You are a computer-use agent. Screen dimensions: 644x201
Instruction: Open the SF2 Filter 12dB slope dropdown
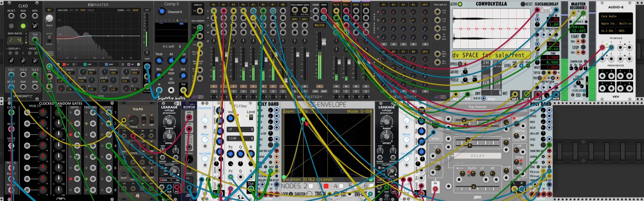(x=241, y=138)
